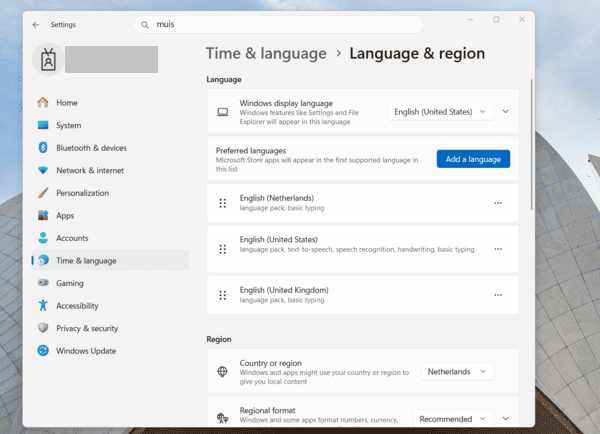Click the Personalization paintbrush icon
This screenshot has width=600, height=434.
coord(43,193)
